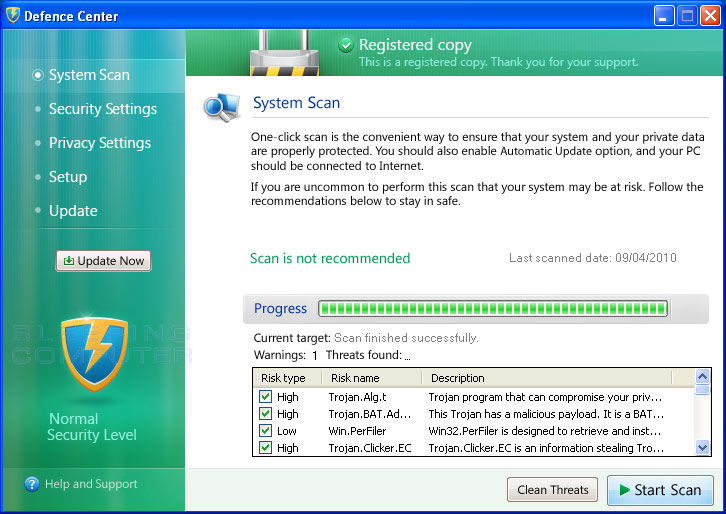Uncheck the Win.PerFiler threat checkbox

tap(265, 431)
